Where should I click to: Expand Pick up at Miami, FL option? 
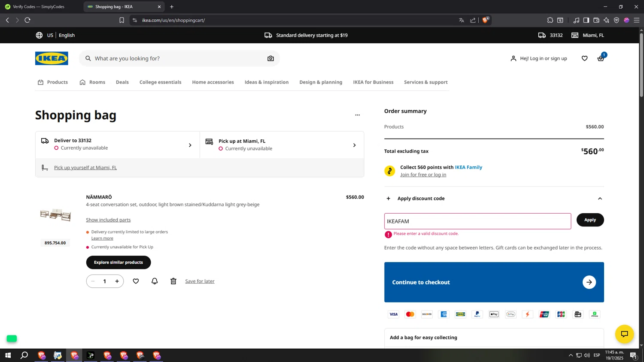click(x=282, y=145)
